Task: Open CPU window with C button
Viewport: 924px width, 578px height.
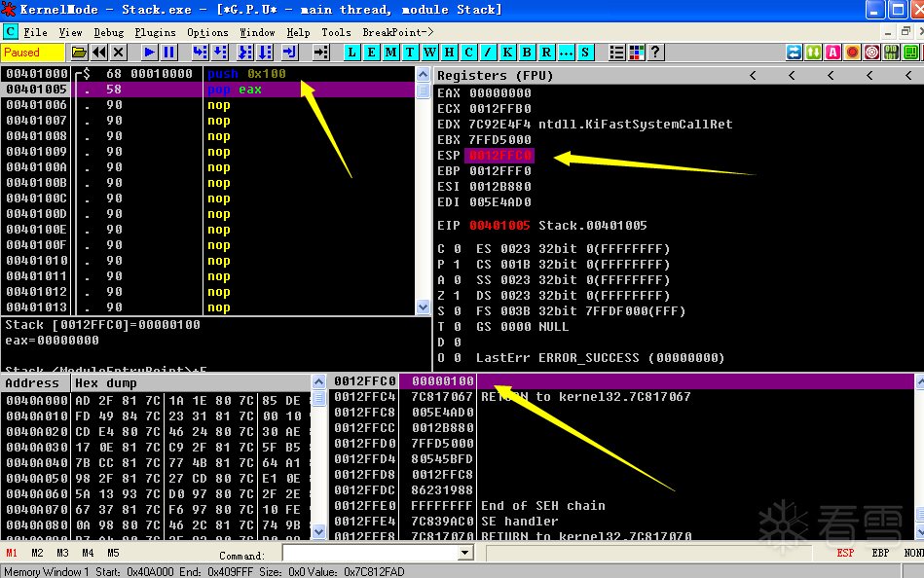Action: point(468,53)
